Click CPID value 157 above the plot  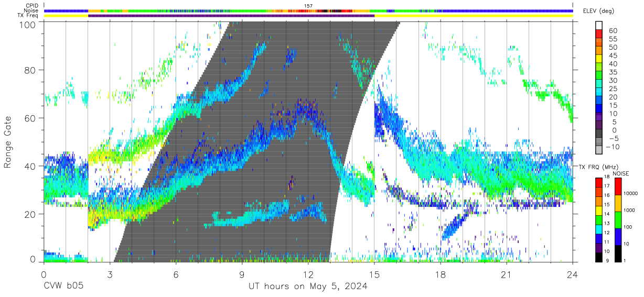pyautogui.click(x=308, y=6)
